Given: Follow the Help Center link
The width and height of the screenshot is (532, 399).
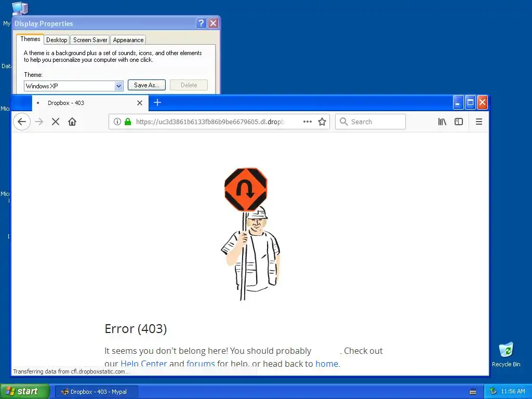Looking at the screenshot, I should [144, 363].
